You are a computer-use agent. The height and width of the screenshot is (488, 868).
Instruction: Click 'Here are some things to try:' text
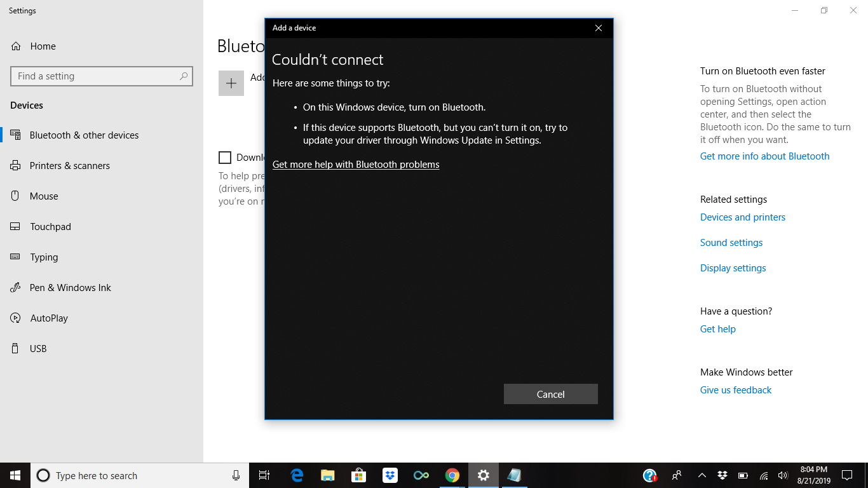coord(331,83)
